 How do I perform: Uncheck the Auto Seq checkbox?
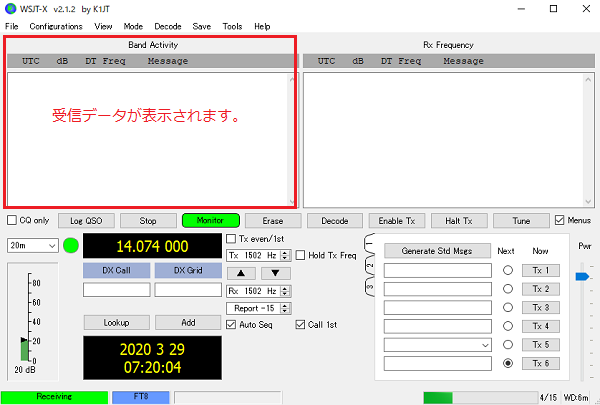point(233,324)
